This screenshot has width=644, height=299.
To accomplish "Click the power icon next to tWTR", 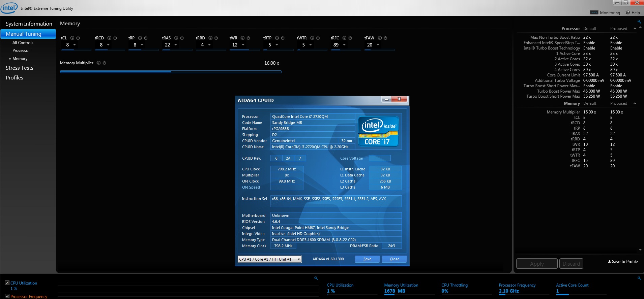I will pos(318,38).
